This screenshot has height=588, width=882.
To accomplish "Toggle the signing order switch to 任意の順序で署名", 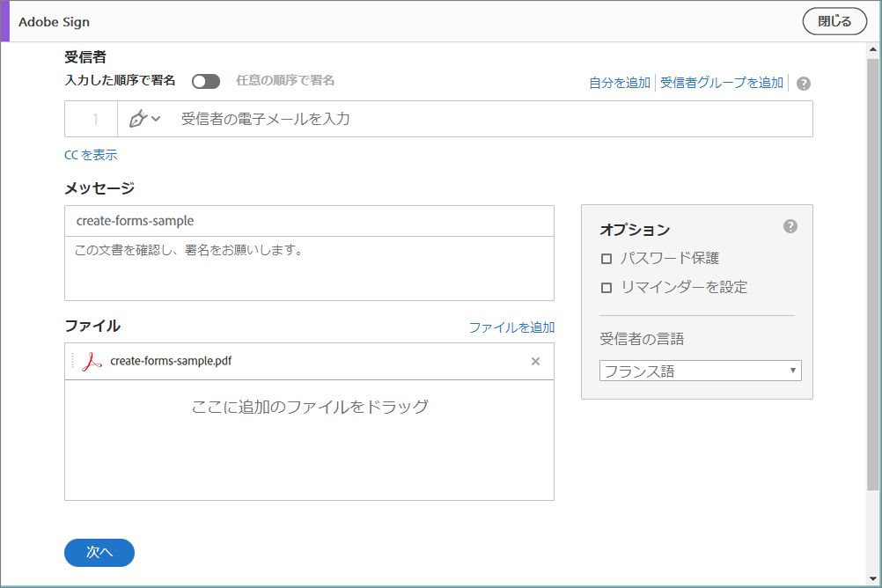I will coord(206,81).
